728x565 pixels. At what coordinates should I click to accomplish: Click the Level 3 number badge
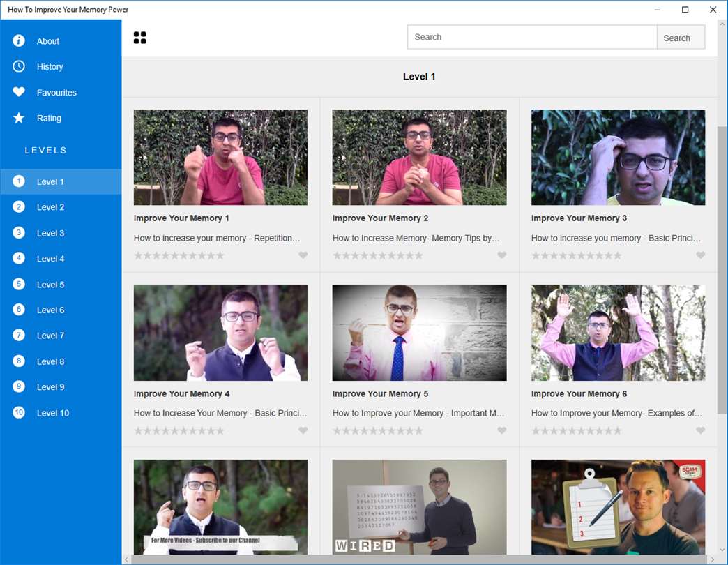pyautogui.click(x=19, y=232)
